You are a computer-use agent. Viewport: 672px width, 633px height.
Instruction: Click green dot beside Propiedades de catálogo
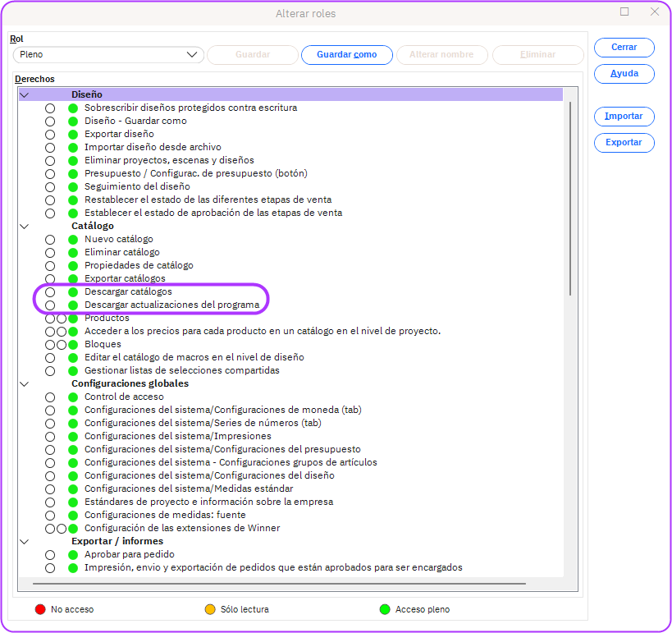click(x=73, y=266)
